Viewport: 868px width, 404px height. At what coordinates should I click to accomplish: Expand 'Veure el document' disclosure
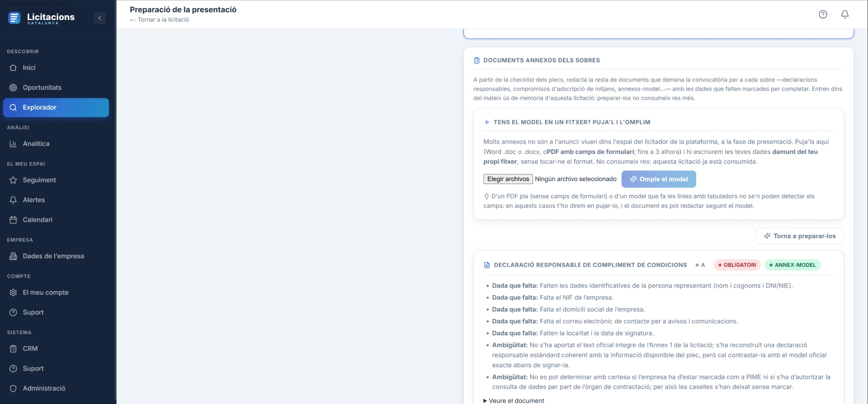tap(514, 401)
